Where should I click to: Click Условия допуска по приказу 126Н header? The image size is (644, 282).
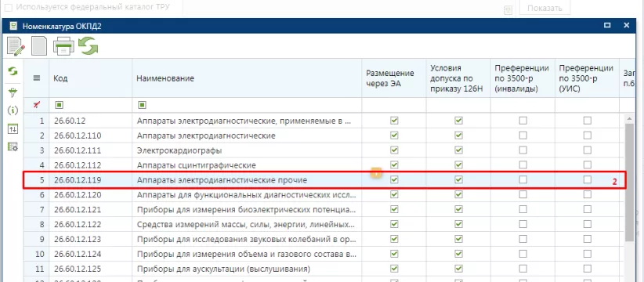pos(458,78)
